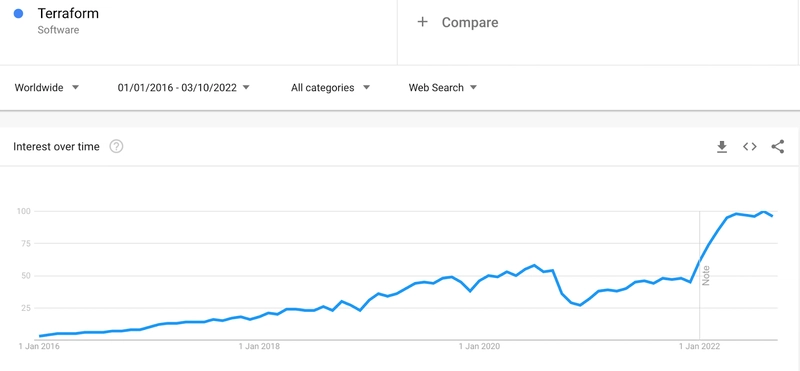The width and height of the screenshot is (800, 371).
Task: Edit the Terraform search term
Action: tap(68, 14)
